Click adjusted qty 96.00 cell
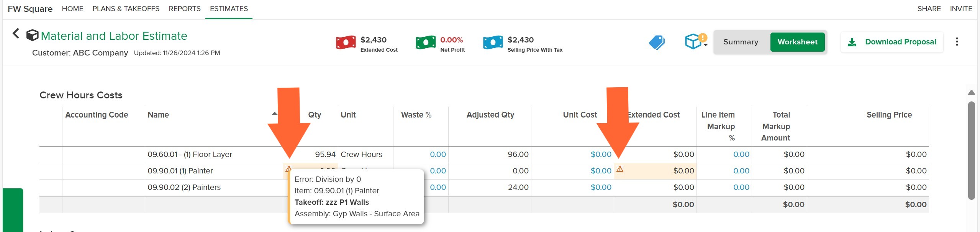Screen dimensions: 980x232 (518, 154)
